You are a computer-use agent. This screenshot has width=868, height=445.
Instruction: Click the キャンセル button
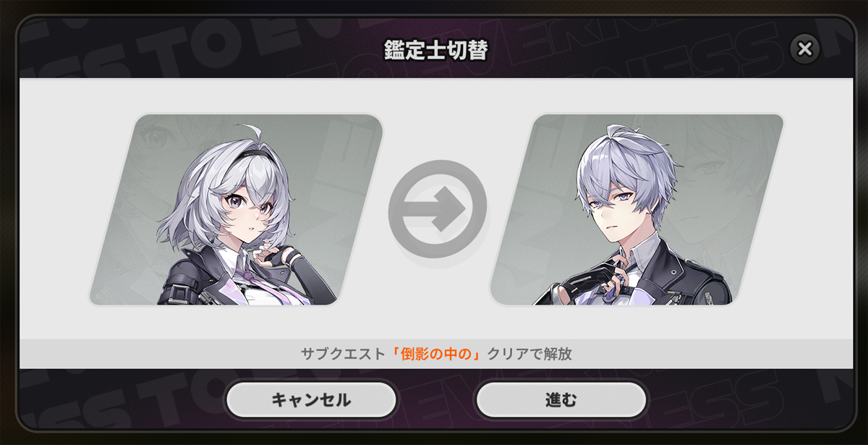click(x=311, y=399)
